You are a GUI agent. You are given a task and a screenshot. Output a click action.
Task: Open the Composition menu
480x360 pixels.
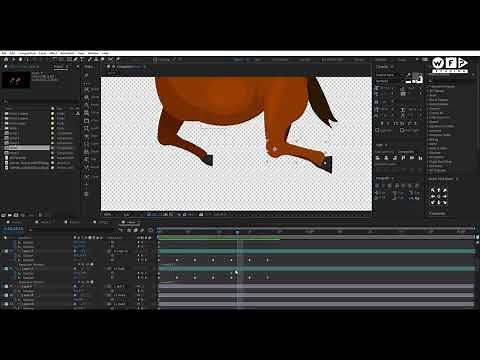point(27,53)
